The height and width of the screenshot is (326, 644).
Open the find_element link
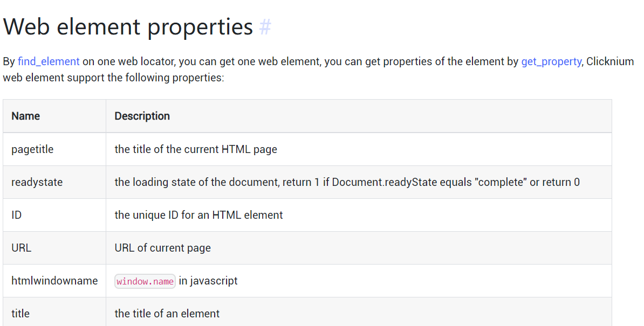(x=49, y=61)
